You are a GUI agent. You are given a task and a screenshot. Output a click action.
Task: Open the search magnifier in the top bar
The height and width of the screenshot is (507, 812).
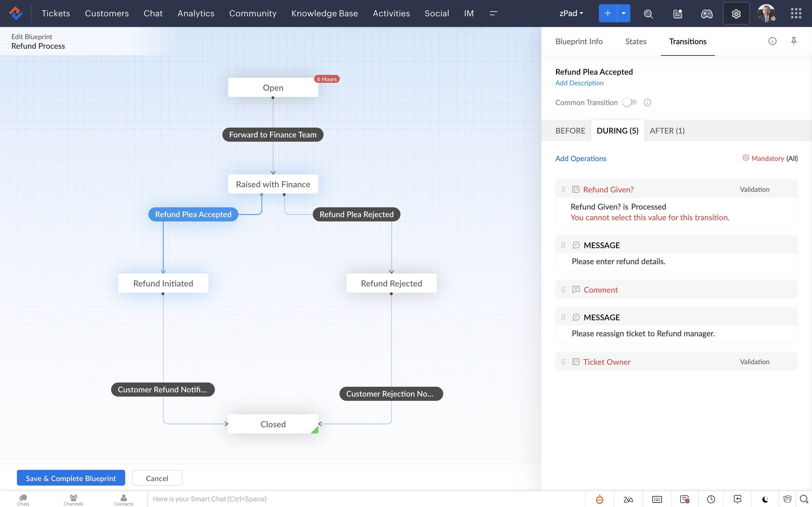point(648,14)
